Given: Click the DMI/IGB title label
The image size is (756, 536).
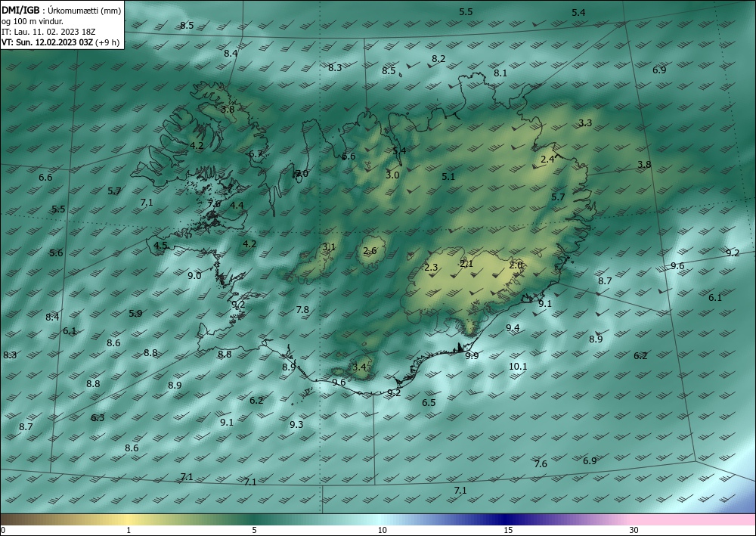Looking at the screenshot, I should pos(20,10).
